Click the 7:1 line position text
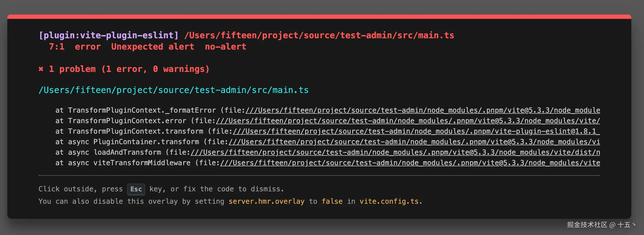This screenshot has width=644, height=235. pyautogui.click(x=57, y=47)
